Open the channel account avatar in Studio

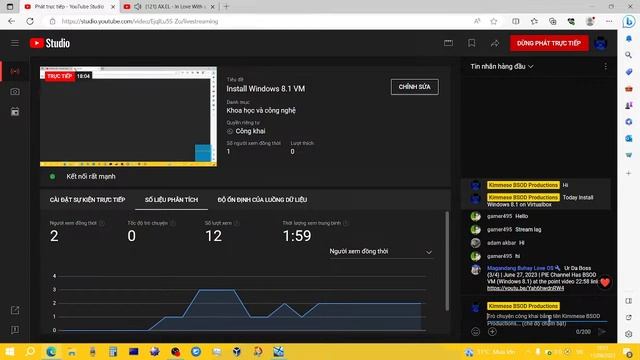(x=600, y=43)
